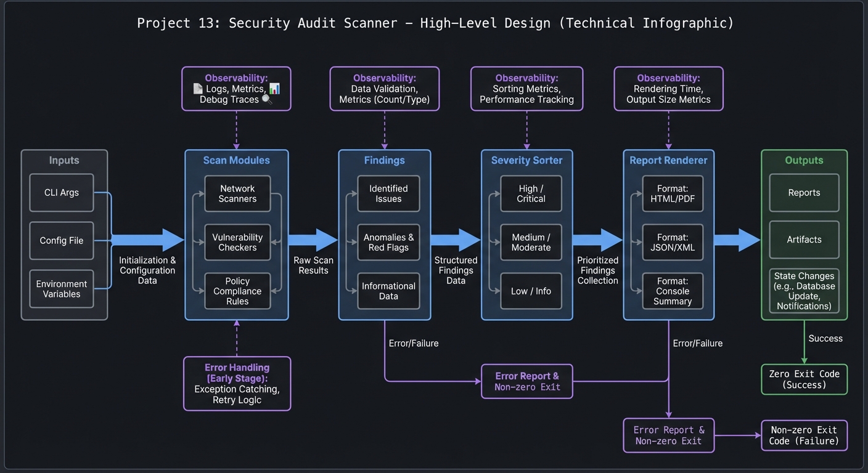Click the Raw Scan Results arrow

point(314,240)
